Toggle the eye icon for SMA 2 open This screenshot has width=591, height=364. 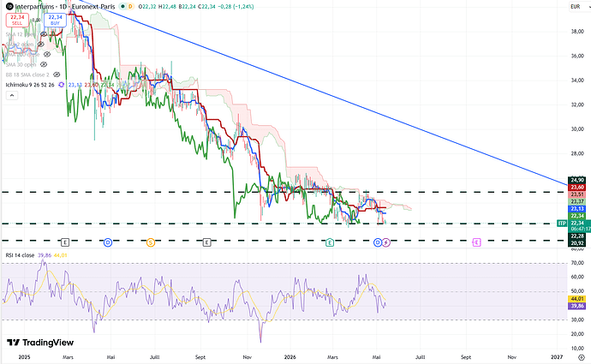(40, 45)
